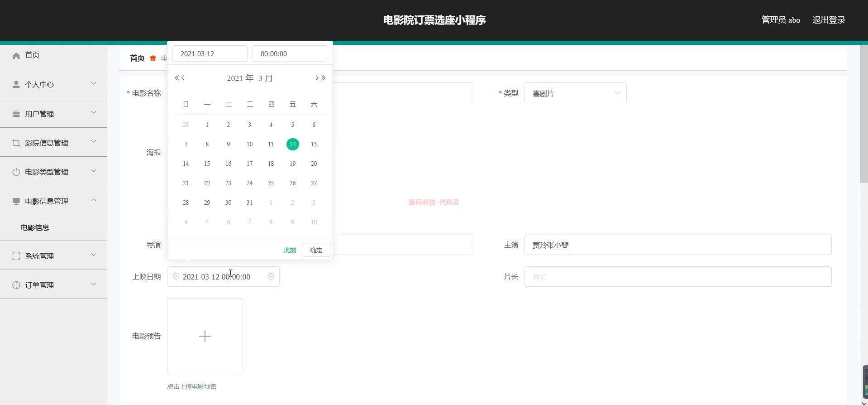Click the power icon beside 电影类型管理
The image size is (868, 405).
click(16, 172)
